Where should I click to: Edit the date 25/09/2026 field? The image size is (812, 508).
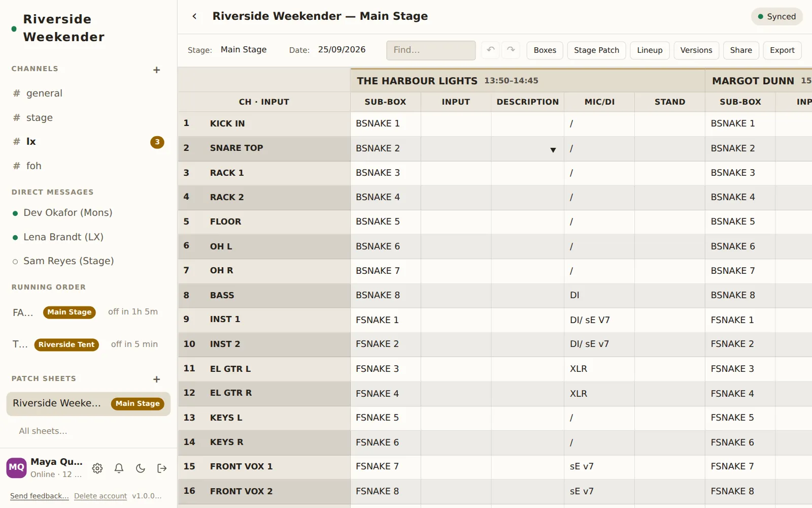click(342, 50)
